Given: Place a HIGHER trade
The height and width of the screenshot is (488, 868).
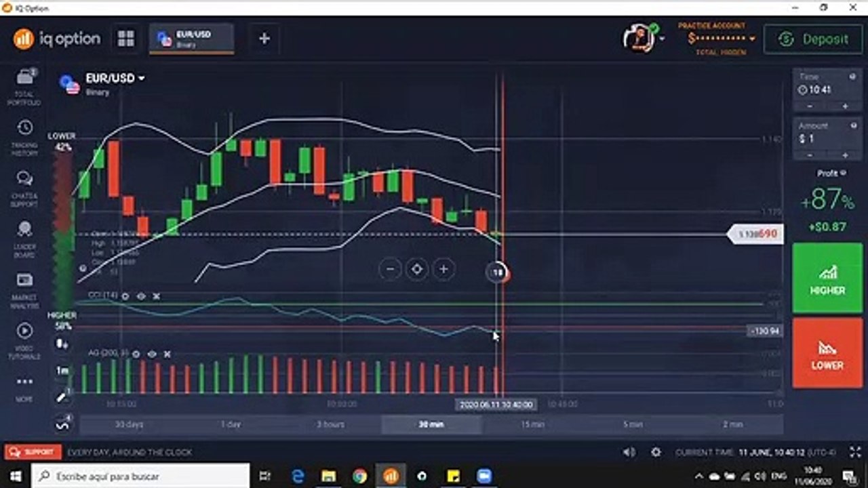Looking at the screenshot, I should (x=827, y=278).
